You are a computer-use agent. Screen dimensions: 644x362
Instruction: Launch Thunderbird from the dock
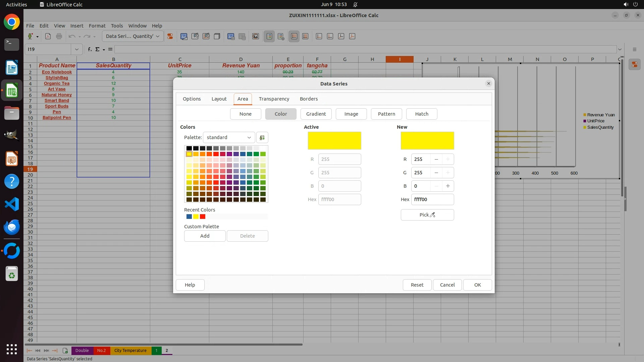[12, 227]
